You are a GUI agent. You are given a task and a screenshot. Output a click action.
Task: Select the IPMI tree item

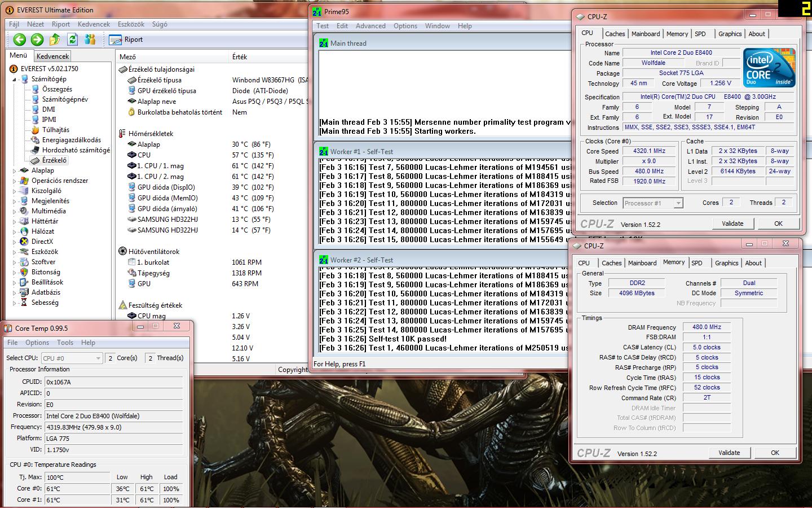click(x=49, y=120)
